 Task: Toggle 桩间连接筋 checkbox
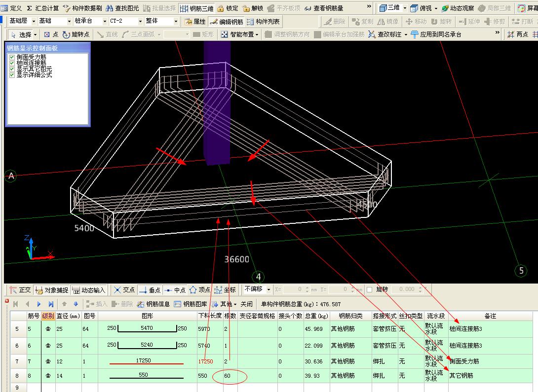(x=12, y=64)
